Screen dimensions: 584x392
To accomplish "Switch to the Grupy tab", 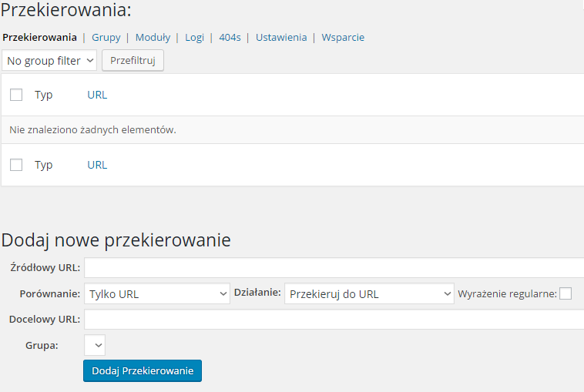I will coord(106,38).
